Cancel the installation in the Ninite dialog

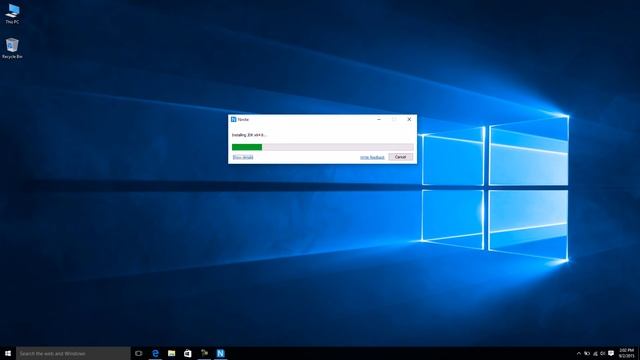click(x=400, y=157)
